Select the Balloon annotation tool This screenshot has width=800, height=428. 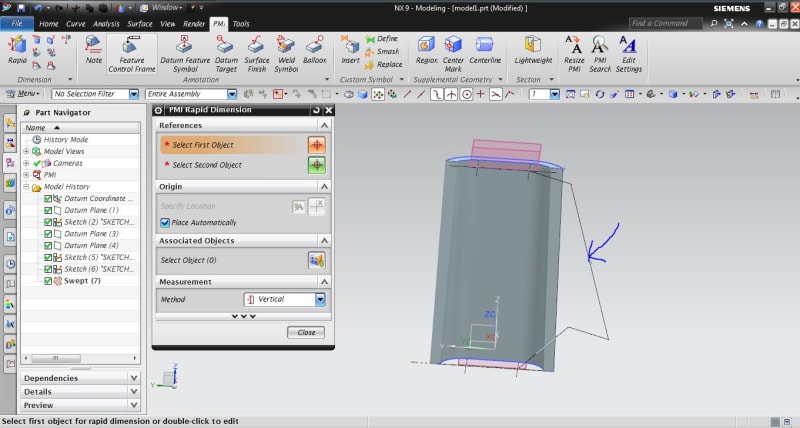[x=314, y=50]
